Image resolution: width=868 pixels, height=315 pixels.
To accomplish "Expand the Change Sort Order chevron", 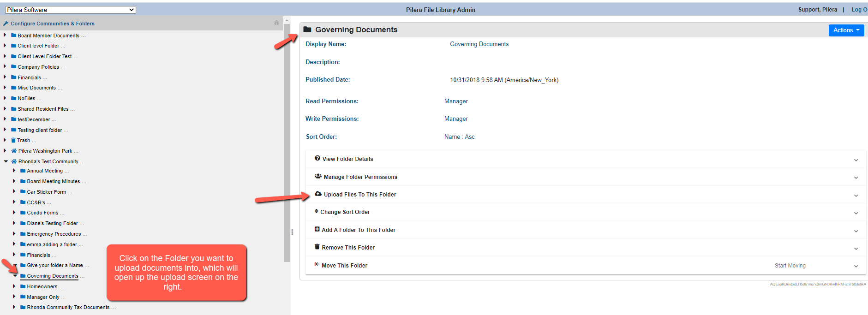I will tap(856, 213).
